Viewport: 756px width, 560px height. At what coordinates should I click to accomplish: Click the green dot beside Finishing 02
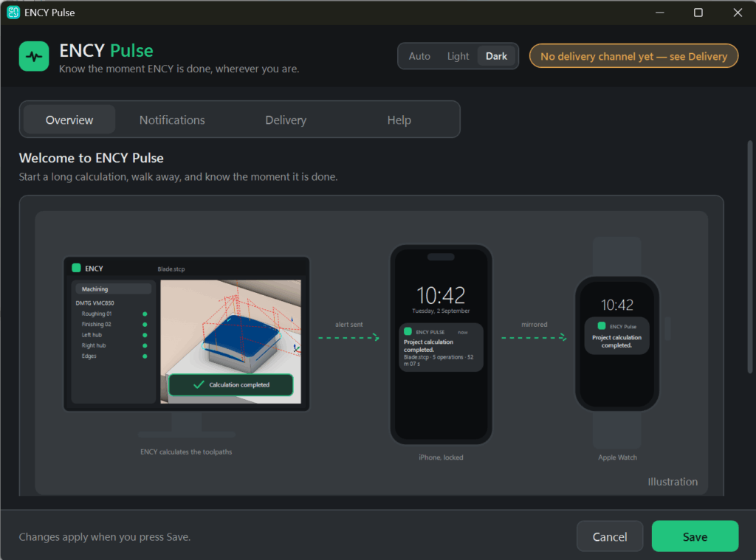click(x=145, y=325)
